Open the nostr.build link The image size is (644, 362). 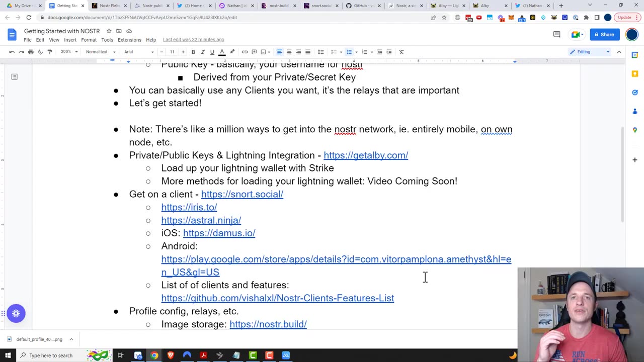[268, 324]
